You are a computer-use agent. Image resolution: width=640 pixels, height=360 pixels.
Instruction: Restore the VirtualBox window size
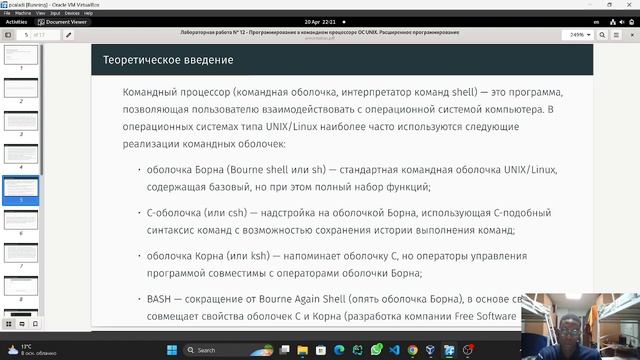pyautogui.click(x=609, y=4)
